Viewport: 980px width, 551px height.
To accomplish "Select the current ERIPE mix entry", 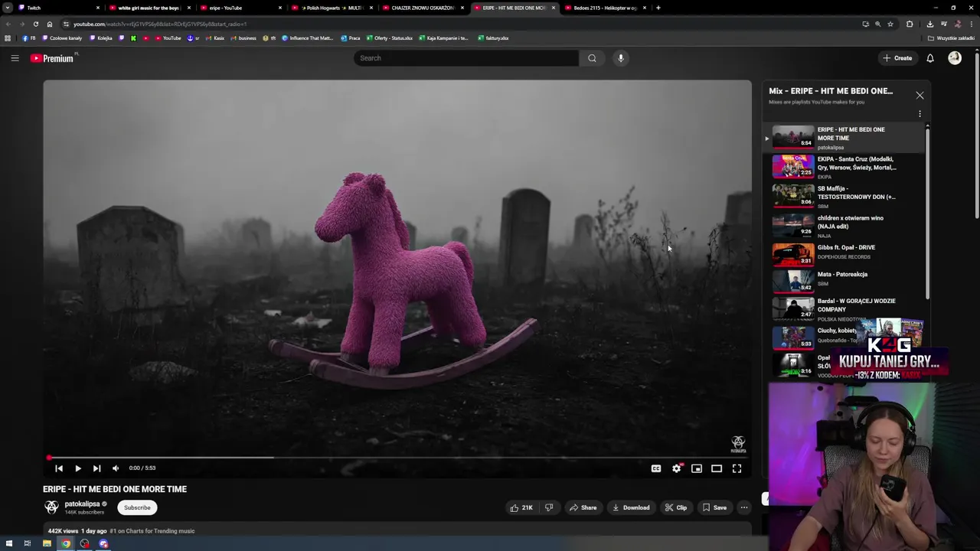I will 842,138.
